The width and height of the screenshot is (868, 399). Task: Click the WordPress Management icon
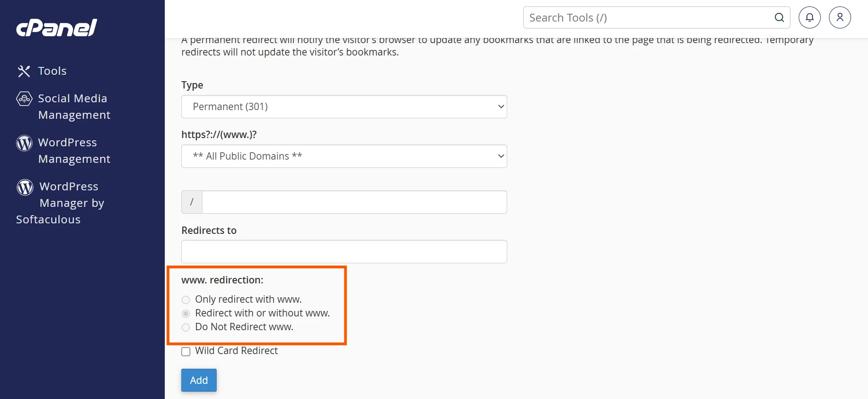pos(24,143)
